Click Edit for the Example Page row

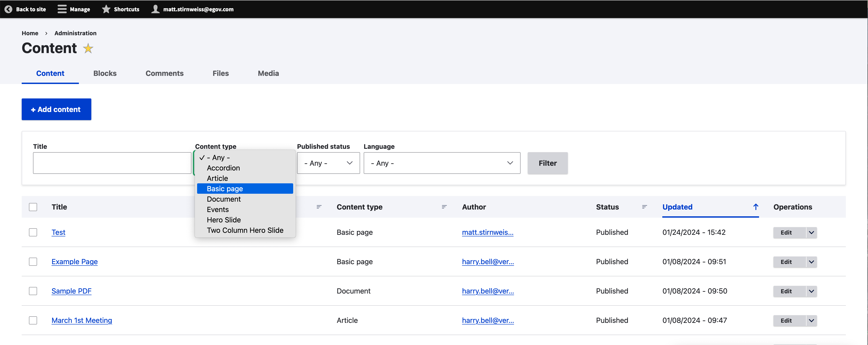tap(789, 261)
